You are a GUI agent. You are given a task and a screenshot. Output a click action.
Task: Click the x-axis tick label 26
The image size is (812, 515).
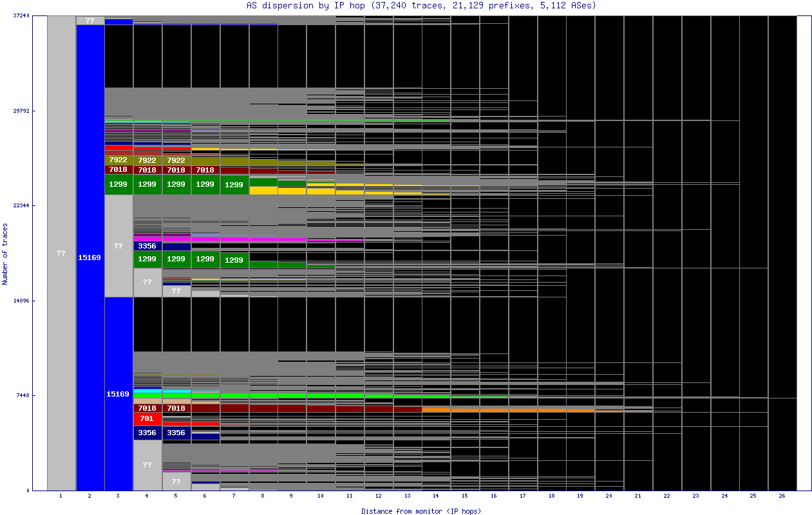(782, 496)
